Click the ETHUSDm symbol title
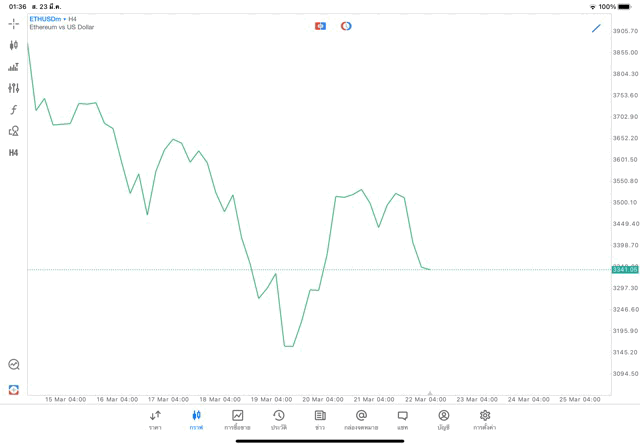640x447 pixels. tap(45, 19)
